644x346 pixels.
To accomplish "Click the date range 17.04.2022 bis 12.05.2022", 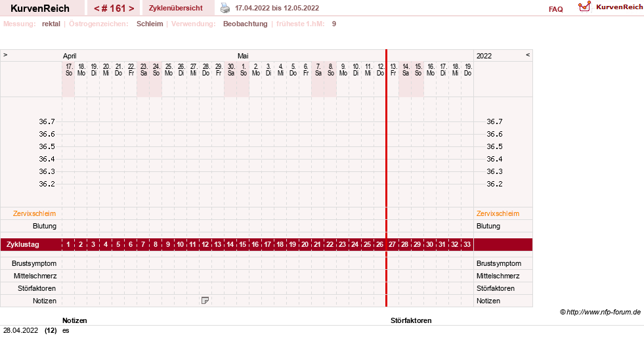I will tap(277, 8).
